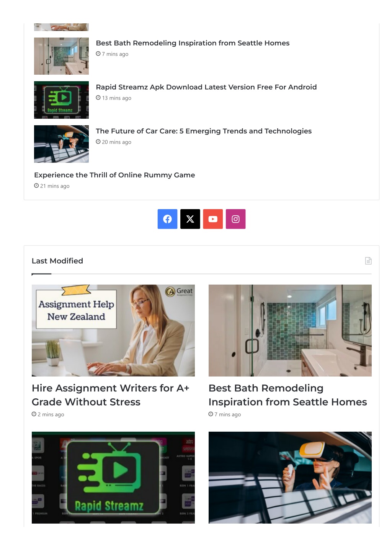
Task: Click small Rapid Streamz thumbnail in list
Action: point(61,100)
